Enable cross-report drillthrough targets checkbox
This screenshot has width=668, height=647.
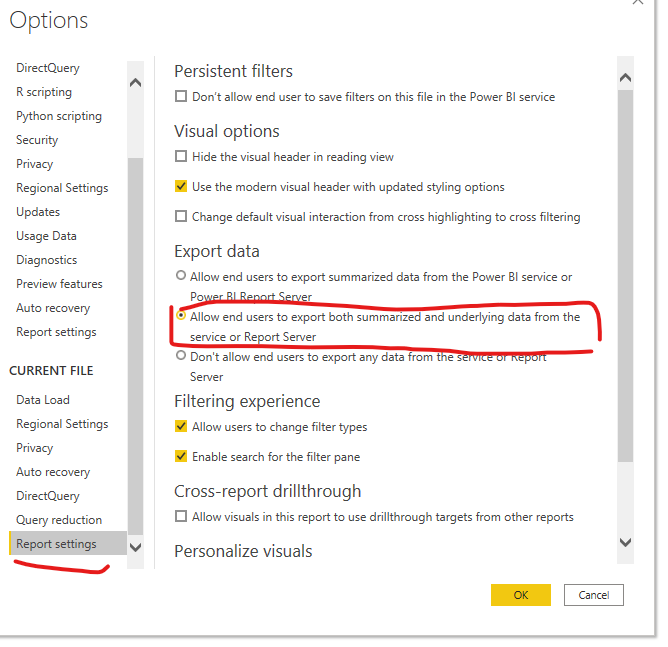click(181, 516)
